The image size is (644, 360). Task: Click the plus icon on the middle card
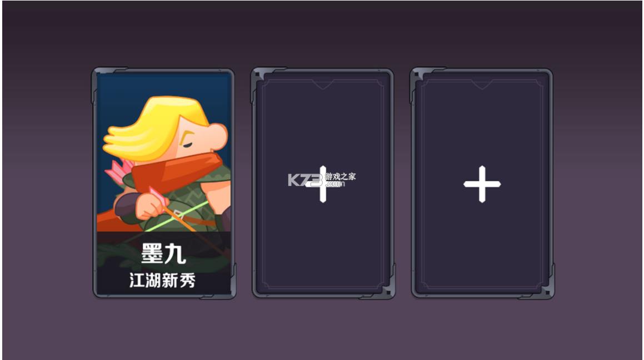pos(323,184)
